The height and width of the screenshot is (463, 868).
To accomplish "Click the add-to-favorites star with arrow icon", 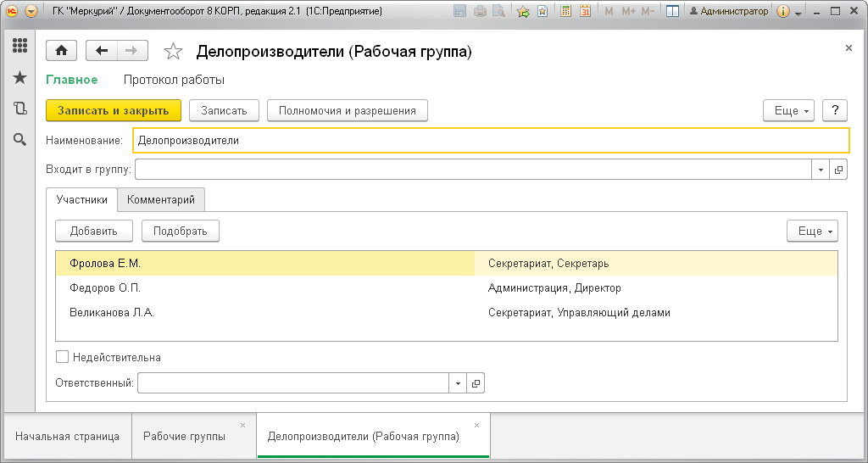I will (523, 11).
